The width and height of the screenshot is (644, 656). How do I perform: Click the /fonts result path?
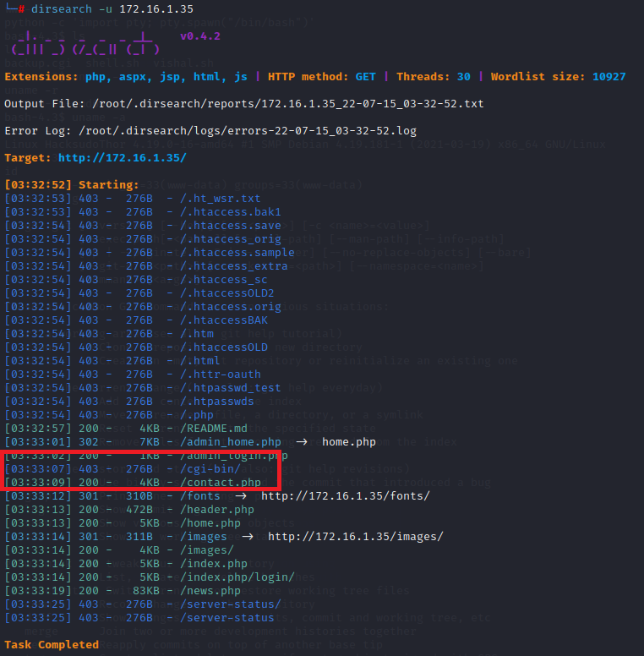point(200,495)
